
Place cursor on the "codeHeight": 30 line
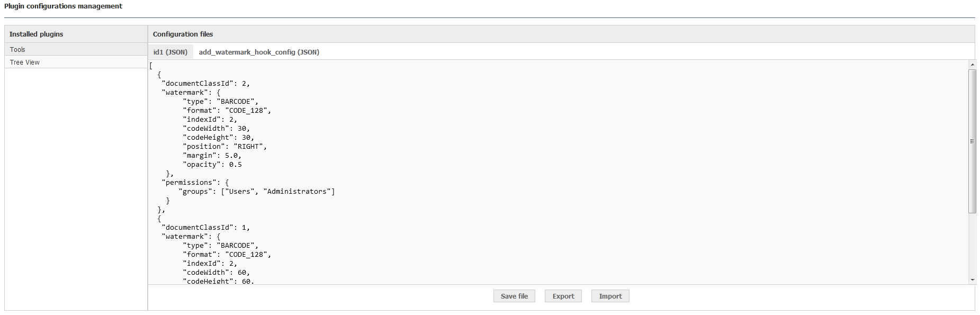pos(218,137)
